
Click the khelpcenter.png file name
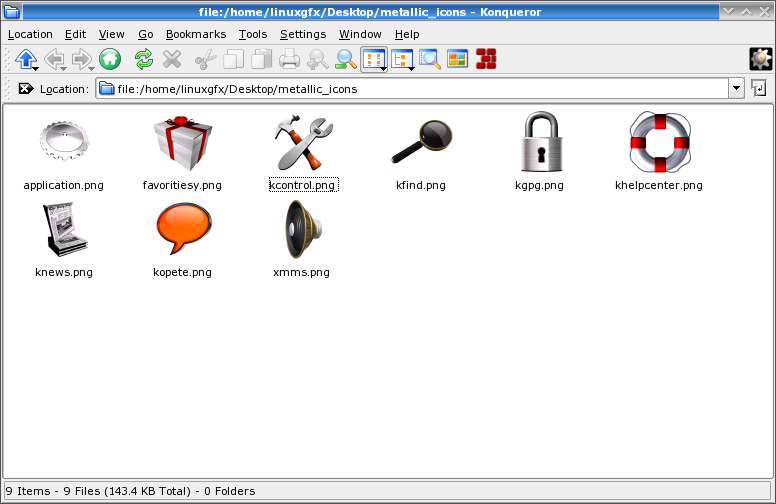(x=659, y=185)
